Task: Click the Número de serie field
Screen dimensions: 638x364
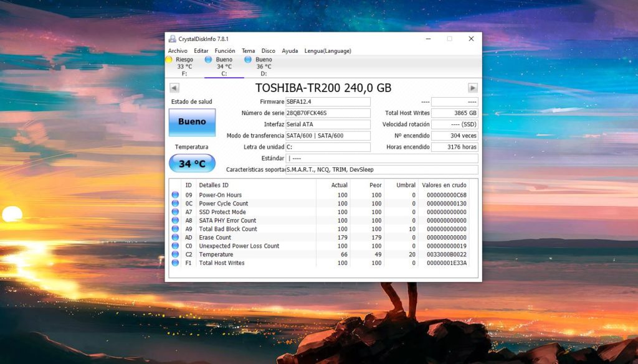Action: click(x=328, y=113)
